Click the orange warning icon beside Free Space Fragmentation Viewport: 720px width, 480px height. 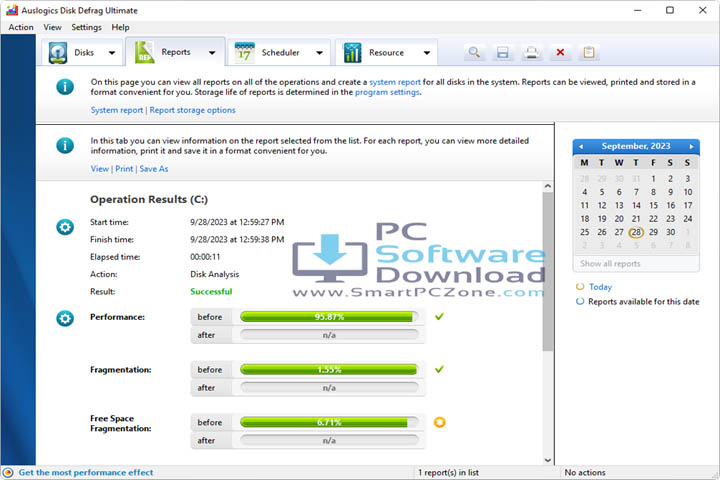point(439,422)
